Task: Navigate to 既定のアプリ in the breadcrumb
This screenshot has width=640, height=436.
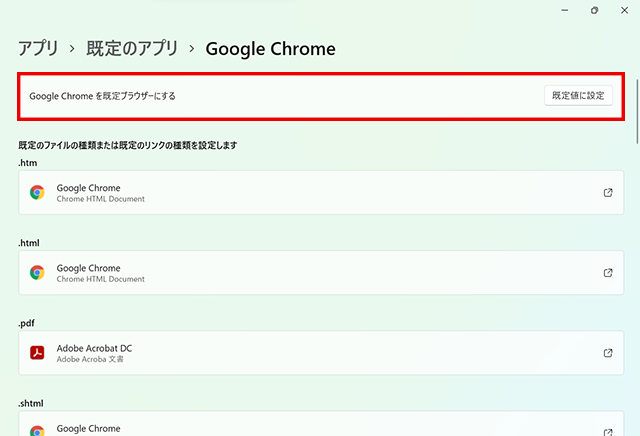Action: (x=135, y=48)
